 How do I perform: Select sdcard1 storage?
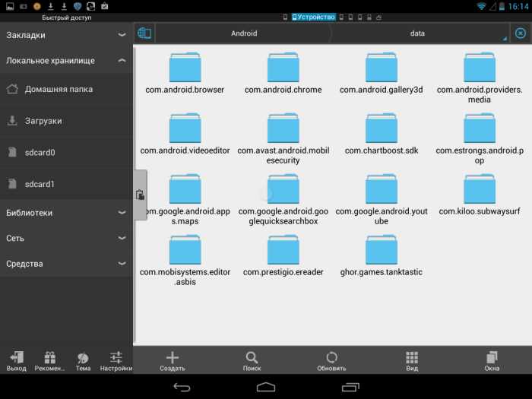tap(67, 184)
